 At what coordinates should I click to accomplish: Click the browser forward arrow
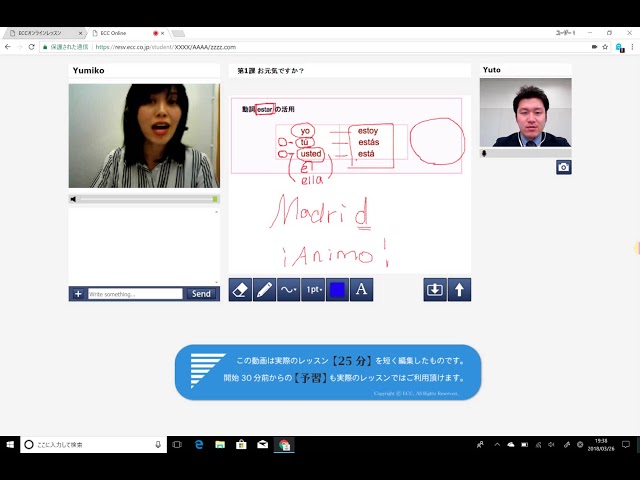(x=20, y=47)
